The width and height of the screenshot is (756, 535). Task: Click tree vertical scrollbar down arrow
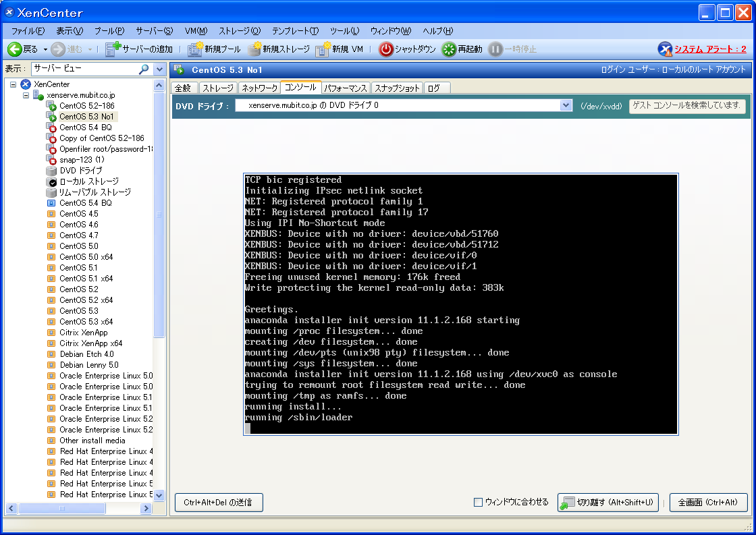click(x=159, y=495)
